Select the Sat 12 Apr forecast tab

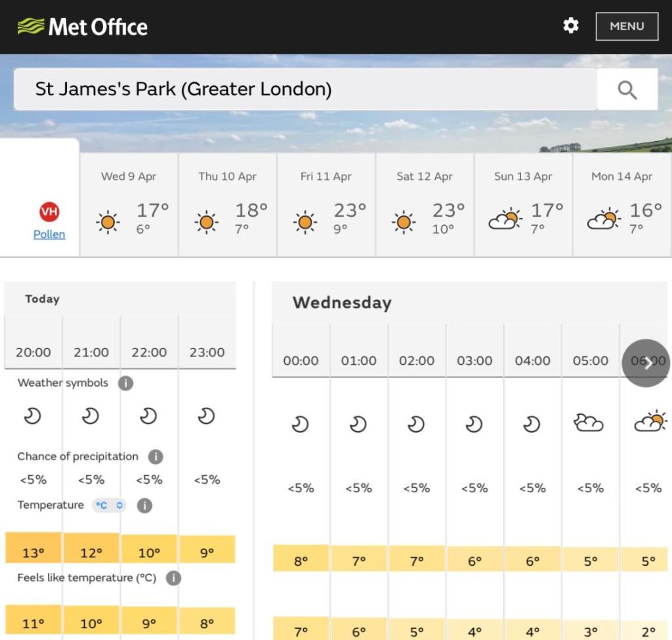(x=425, y=205)
